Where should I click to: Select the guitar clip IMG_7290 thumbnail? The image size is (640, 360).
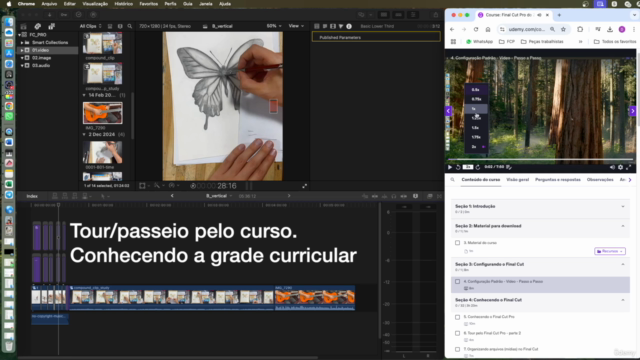102,113
